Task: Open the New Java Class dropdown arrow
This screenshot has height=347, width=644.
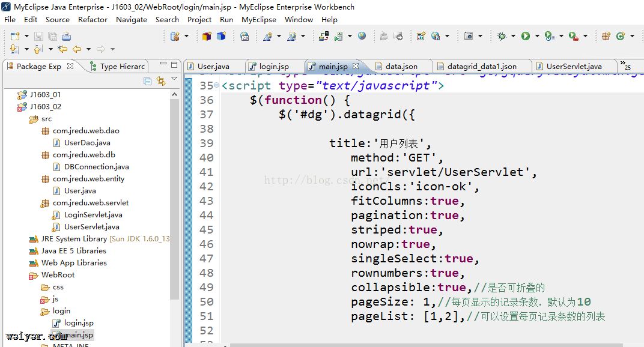Action: pos(632,36)
